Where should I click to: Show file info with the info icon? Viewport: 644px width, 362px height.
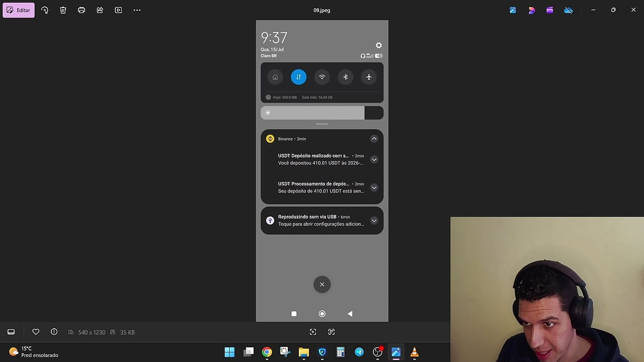click(54, 332)
